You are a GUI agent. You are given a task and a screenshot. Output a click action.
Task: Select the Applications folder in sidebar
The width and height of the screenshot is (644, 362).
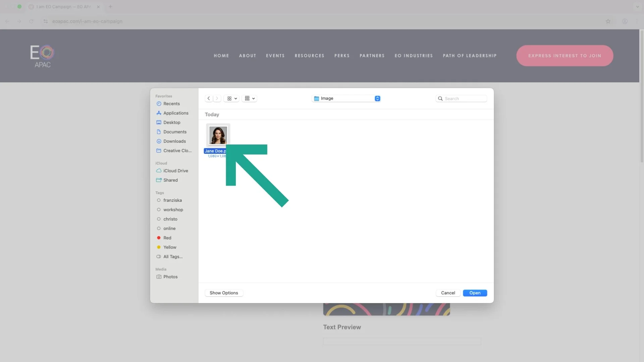(x=176, y=113)
